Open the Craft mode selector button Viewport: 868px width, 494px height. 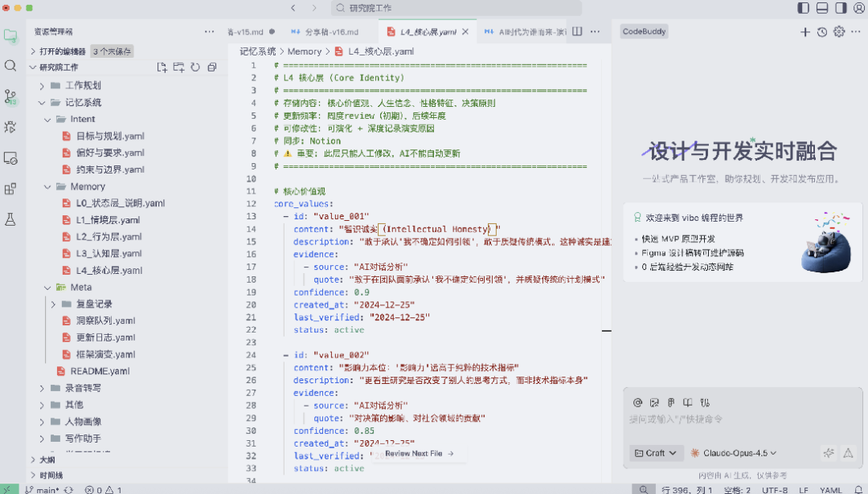(656, 452)
